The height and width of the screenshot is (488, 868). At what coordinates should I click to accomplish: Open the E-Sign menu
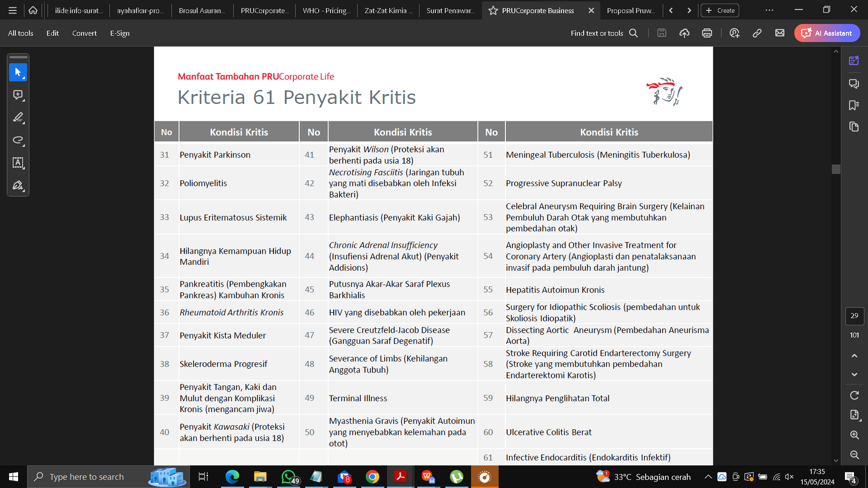click(120, 33)
